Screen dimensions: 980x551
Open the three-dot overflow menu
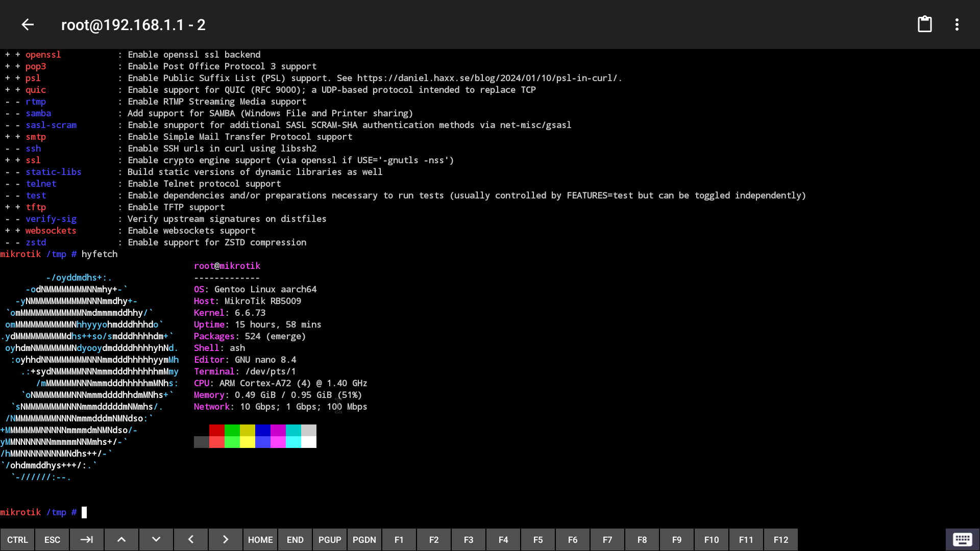[x=957, y=24]
